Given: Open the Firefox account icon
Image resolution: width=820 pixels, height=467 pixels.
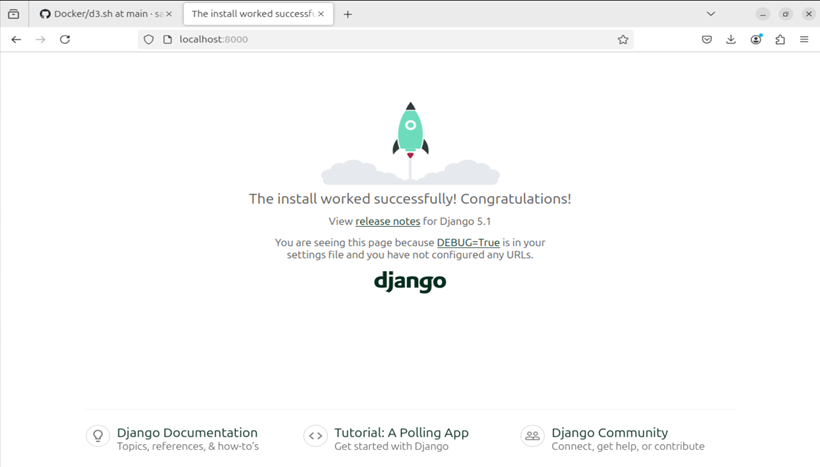Looking at the screenshot, I should coord(756,39).
